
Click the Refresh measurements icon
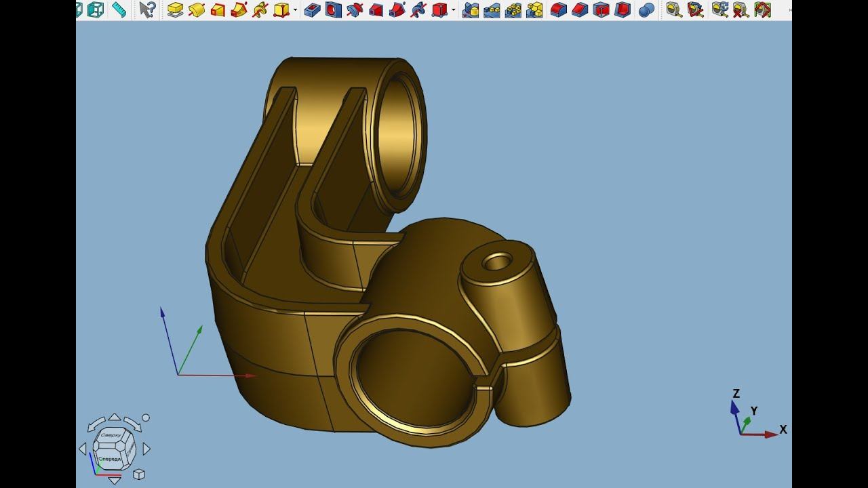pos(719,9)
